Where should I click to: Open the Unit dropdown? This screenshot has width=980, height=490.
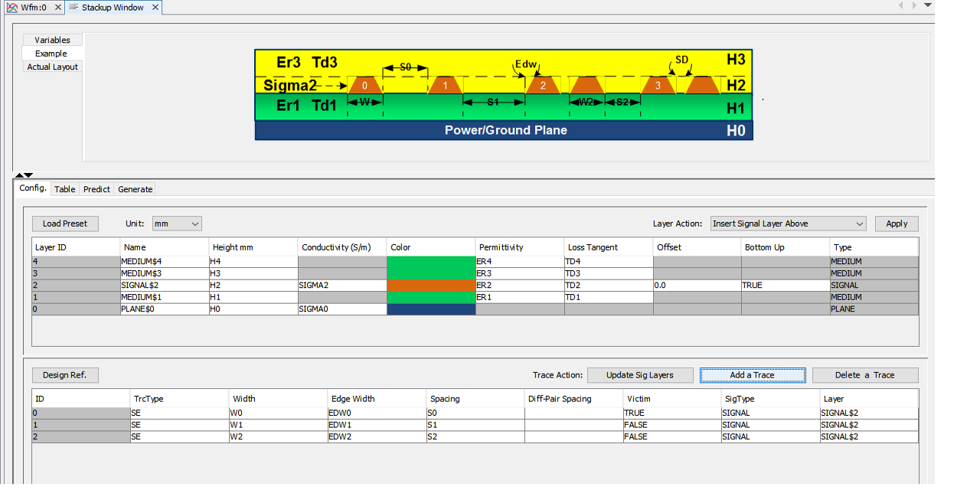[x=177, y=224]
